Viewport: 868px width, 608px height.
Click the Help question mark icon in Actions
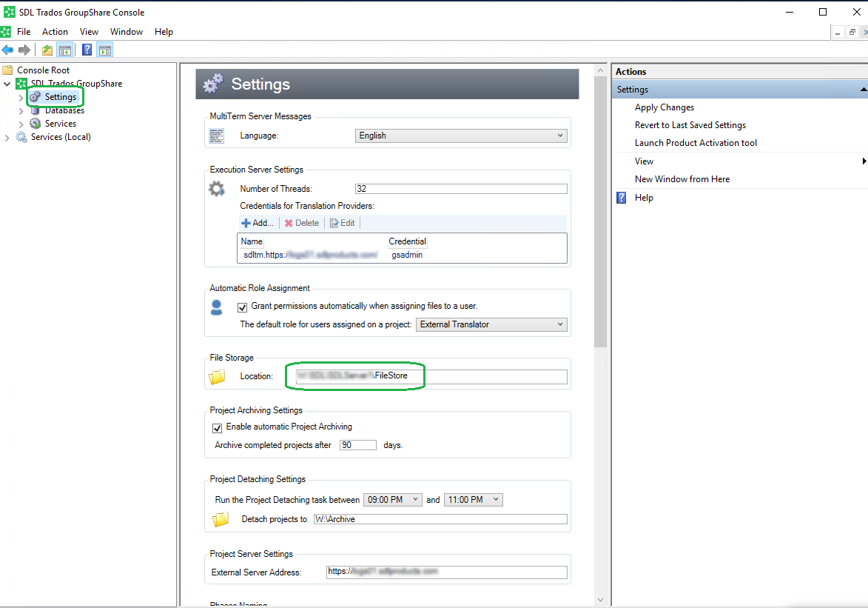point(622,198)
